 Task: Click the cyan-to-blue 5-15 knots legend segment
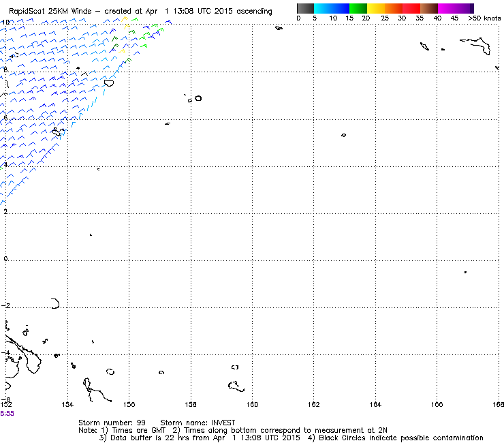[x=332, y=8]
